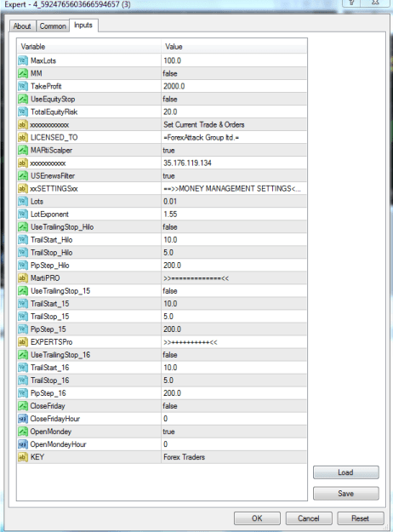Click the PipStep_16 variable icon
This screenshot has height=532, width=393.
(23, 393)
